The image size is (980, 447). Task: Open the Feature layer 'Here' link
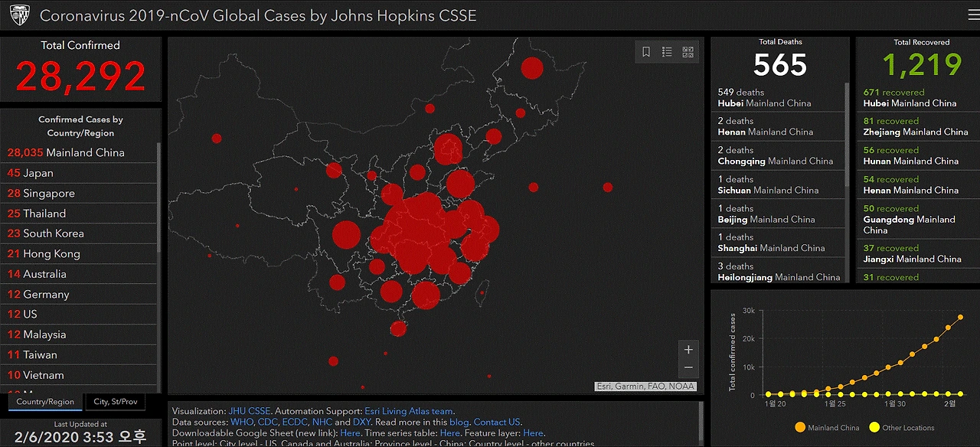point(533,433)
